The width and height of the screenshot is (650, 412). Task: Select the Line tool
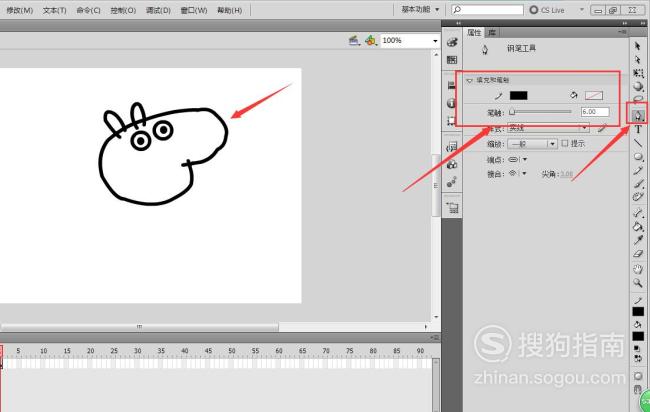[x=638, y=143]
